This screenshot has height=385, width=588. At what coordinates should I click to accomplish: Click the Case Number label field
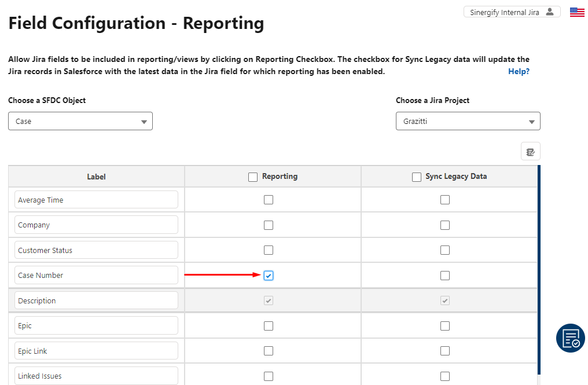click(97, 275)
